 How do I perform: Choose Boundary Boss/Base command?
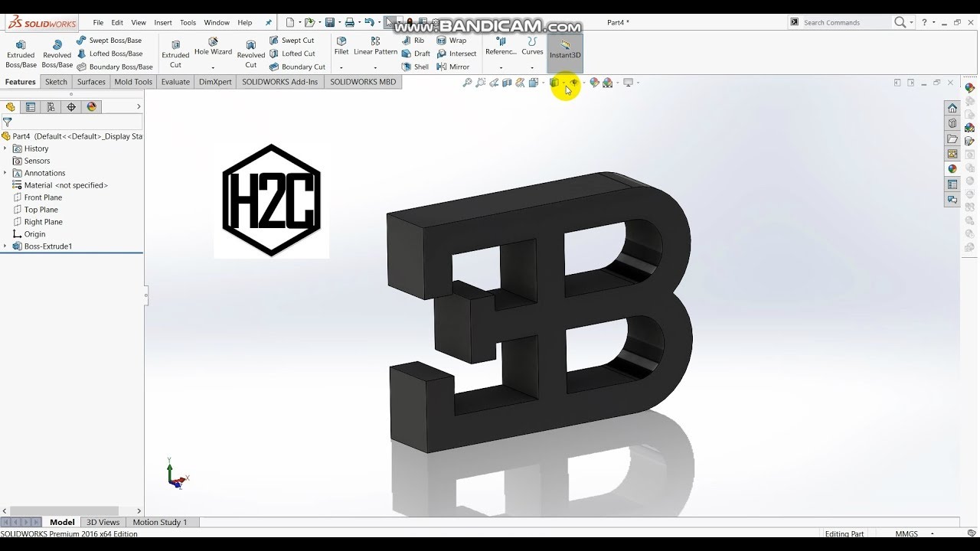(114, 67)
